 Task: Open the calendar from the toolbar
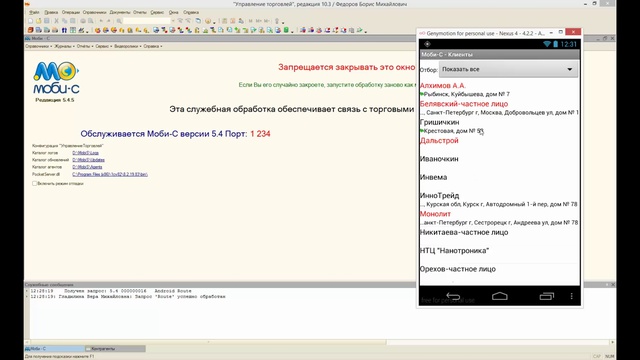click(x=232, y=21)
